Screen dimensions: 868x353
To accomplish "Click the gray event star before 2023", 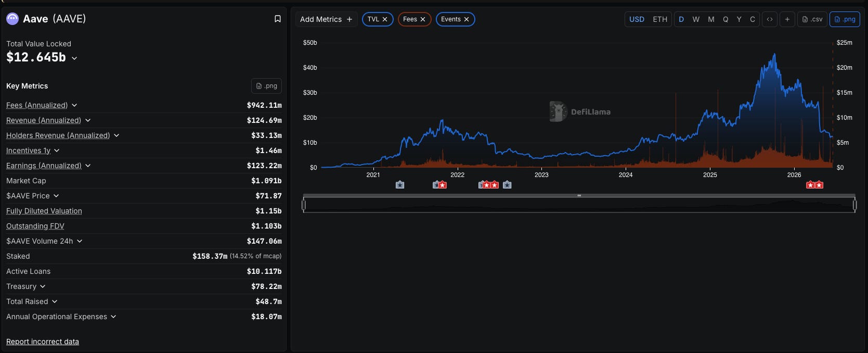I will click(x=507, y=185).
